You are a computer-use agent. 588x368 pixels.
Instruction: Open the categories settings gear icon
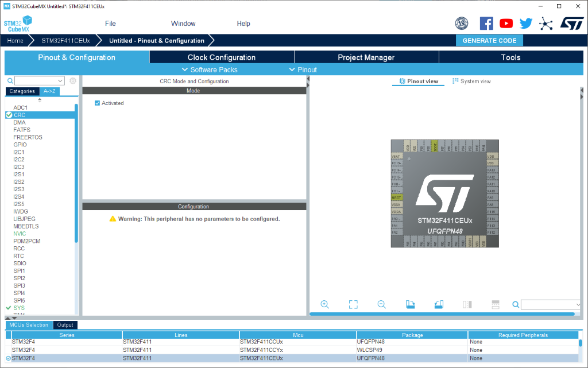[x=73, y=80]
